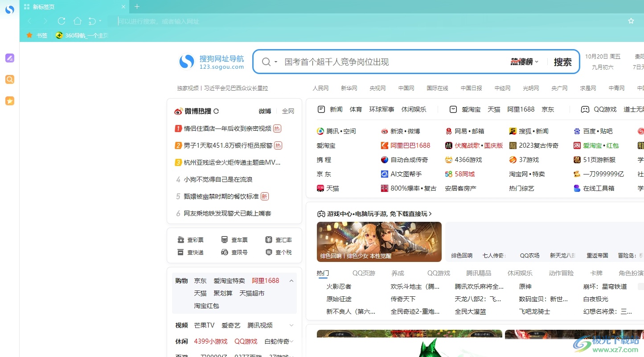Click the 搜索 search button
Image resolution: width=644 pixels, height=357 pixels.
562,62
